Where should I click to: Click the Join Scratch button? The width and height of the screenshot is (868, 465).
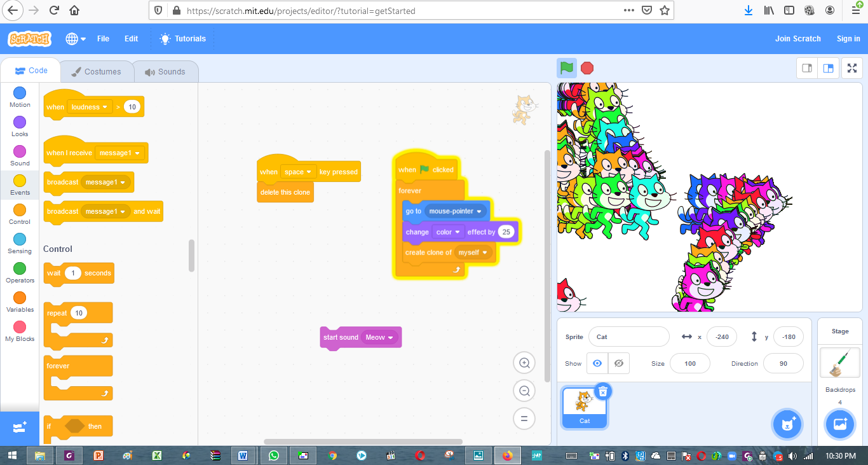coord(798,38)
